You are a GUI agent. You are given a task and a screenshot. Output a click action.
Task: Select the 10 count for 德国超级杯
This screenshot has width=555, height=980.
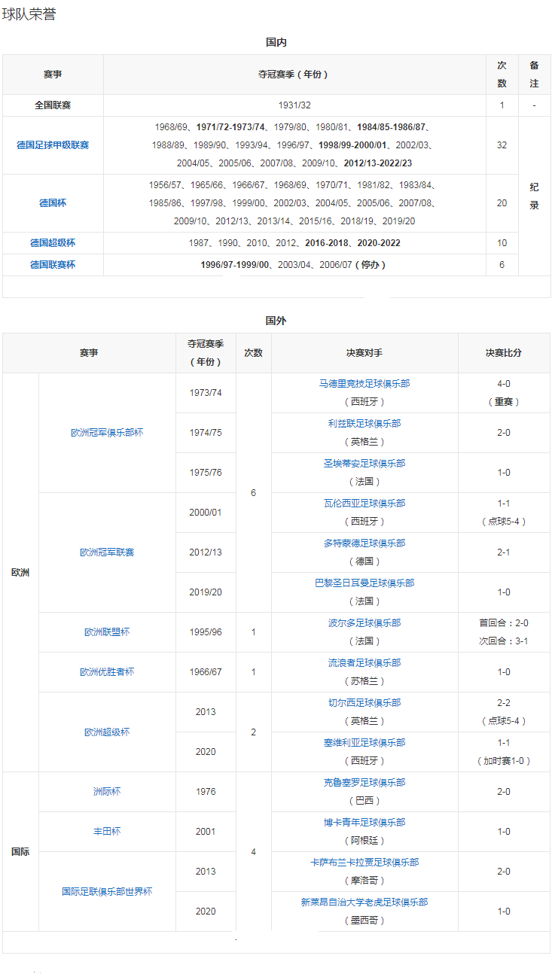502,243
